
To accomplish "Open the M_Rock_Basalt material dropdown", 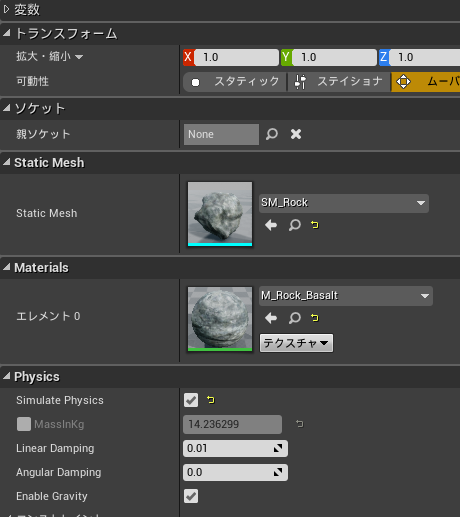I will click(x=346, y=296).
